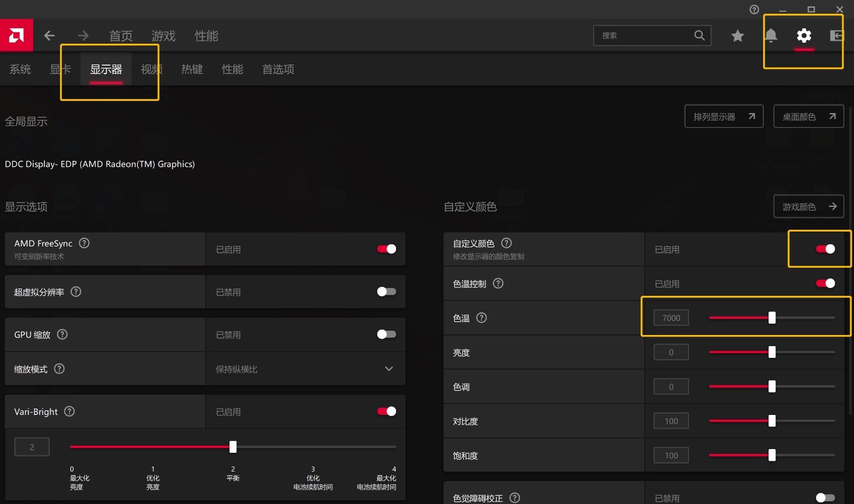Show help for 色温

pos(481,318)
